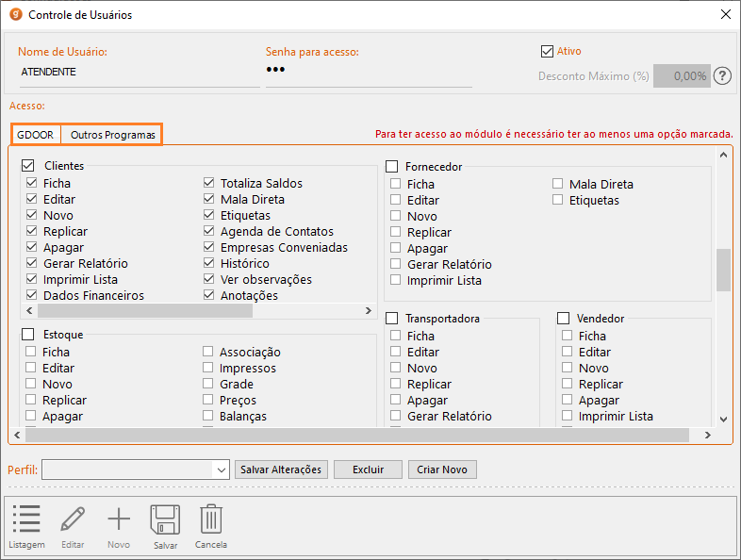Click the Senha para acesso field
Viewport: 741px width, 560px height.
pos(369,73)
